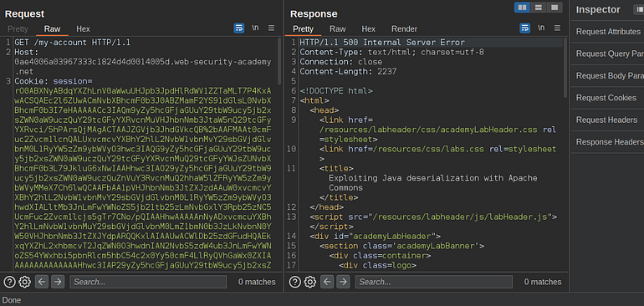Switch Response view to Raw tab
This screenshot has height=306, width=644.
tap(338, 28)
